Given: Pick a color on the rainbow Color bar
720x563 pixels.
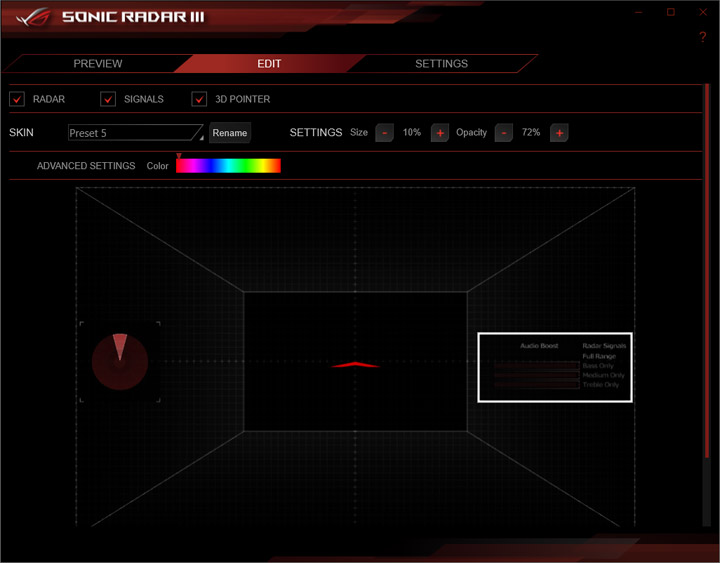Looking at the screenshot, I should coord(228,166).
